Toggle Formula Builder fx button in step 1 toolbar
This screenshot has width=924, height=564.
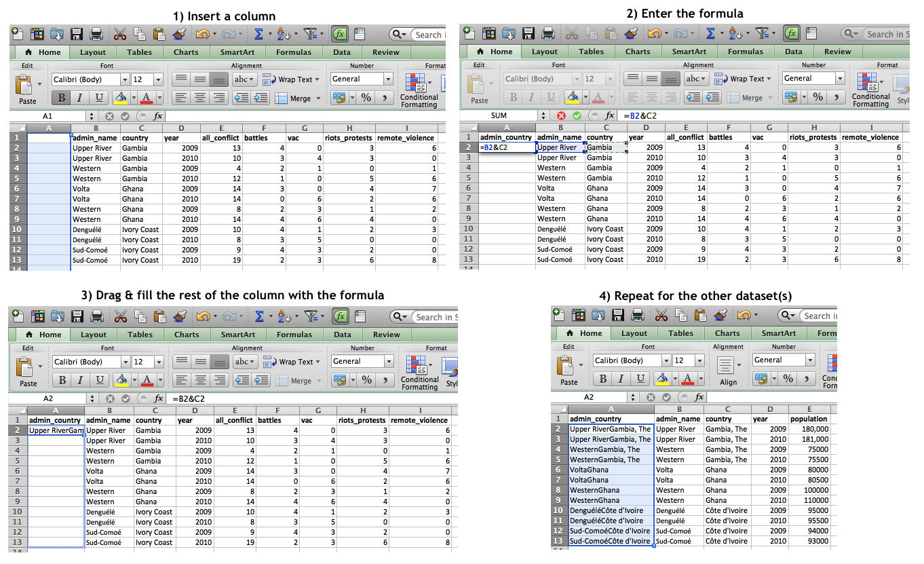(340, 33)
